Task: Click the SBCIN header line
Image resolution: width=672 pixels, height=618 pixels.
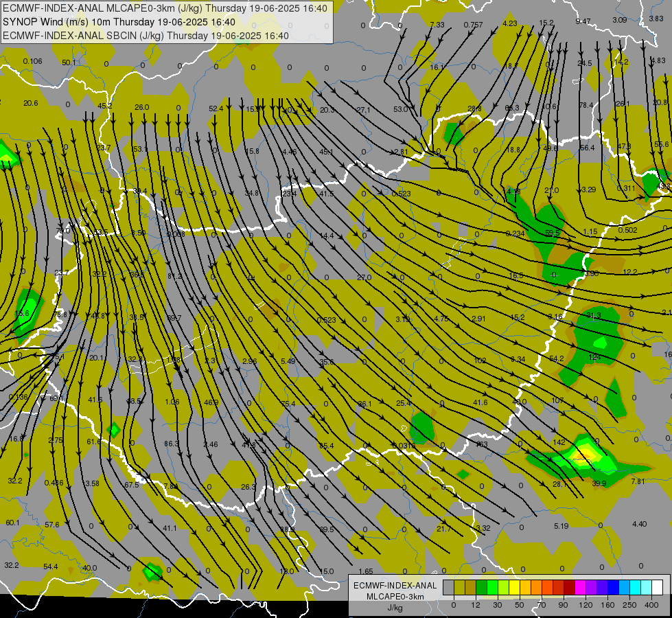Action: [x=146, y=36]
